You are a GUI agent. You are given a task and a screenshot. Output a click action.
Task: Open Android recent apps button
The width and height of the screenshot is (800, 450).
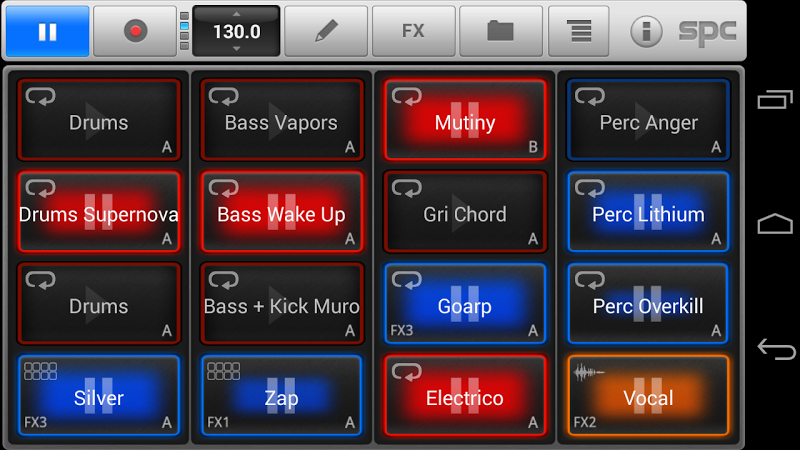[x=775, y=99]
